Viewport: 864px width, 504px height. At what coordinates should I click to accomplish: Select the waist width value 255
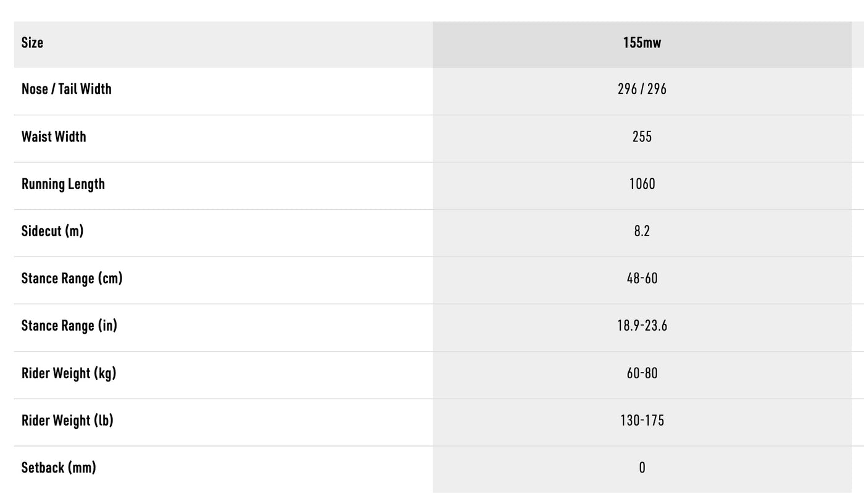[642, 136]
